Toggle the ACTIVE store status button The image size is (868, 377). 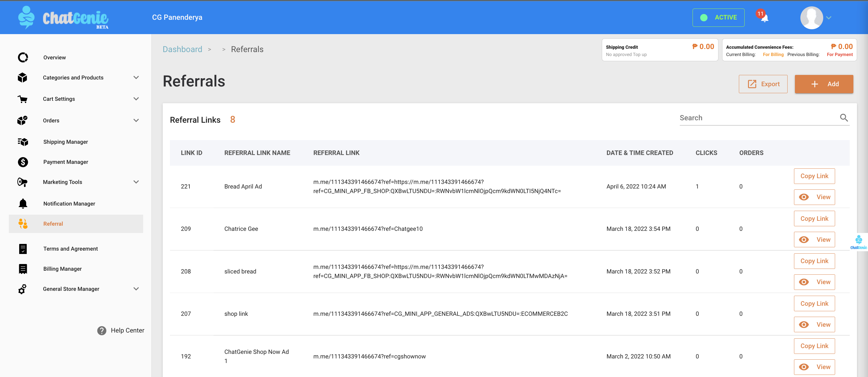click(x=718, y=18)
